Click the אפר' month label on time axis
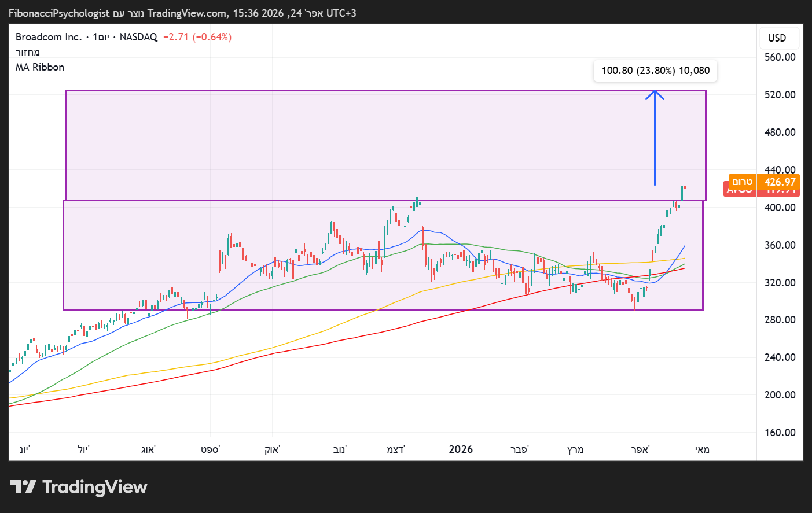Screen dimensions: 812x513 (641, 449)
